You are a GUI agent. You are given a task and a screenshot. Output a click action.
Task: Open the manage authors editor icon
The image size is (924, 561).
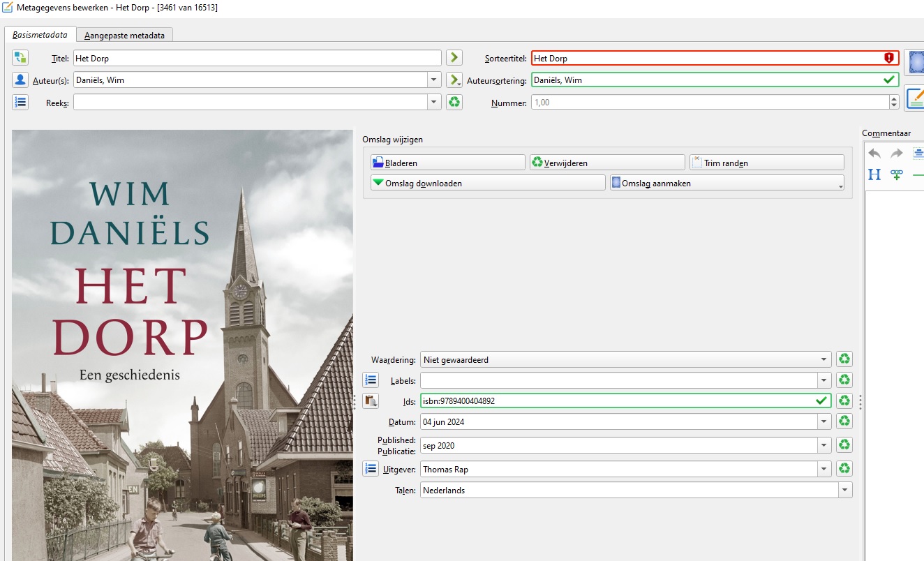(20, 80)
